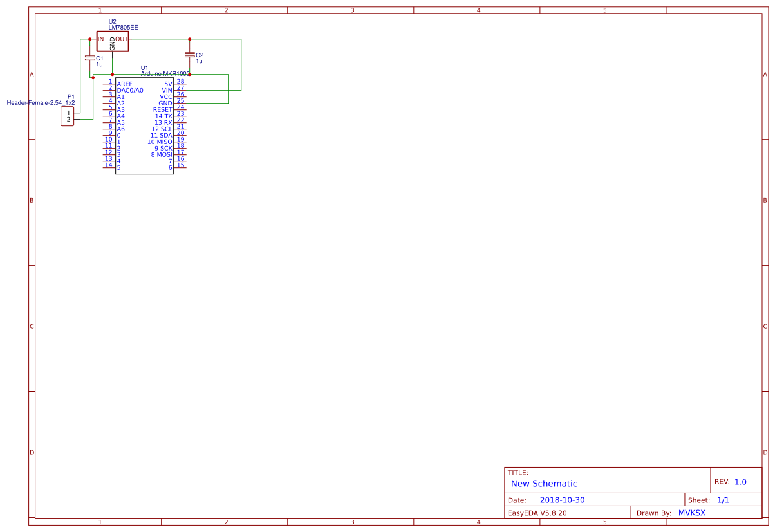The image size is (775, 532).
Task: Click the AREF pin label on U1
Action: point(124,84)
